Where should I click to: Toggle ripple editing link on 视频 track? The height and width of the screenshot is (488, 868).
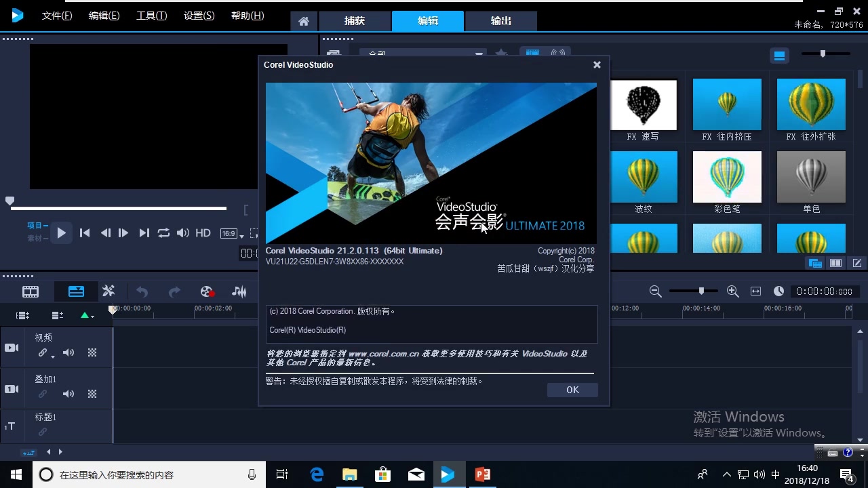[43, 352]
